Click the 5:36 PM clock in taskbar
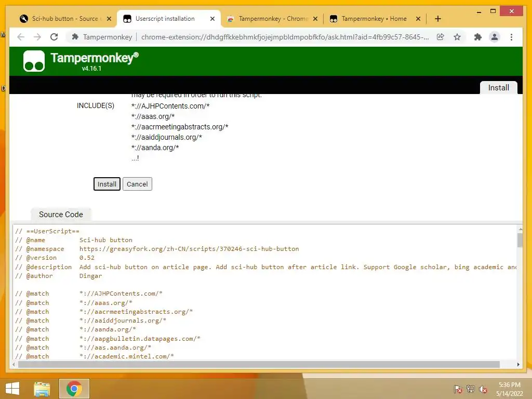Image resolution: width=532 pixels, height=399 pixels. coord(509,385)
